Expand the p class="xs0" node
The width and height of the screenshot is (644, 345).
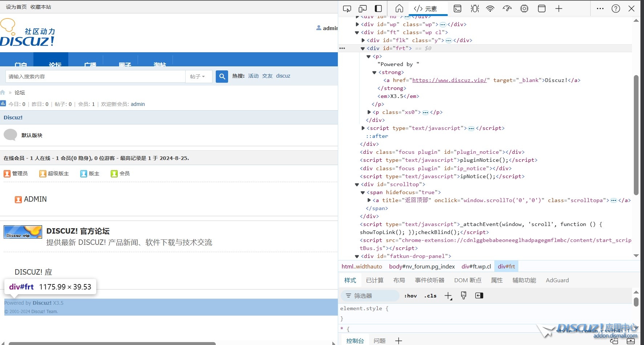(369, 112)
